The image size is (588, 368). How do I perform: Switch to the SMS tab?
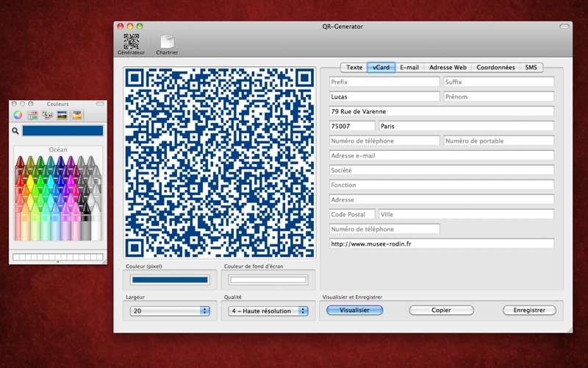coord(531,67)
